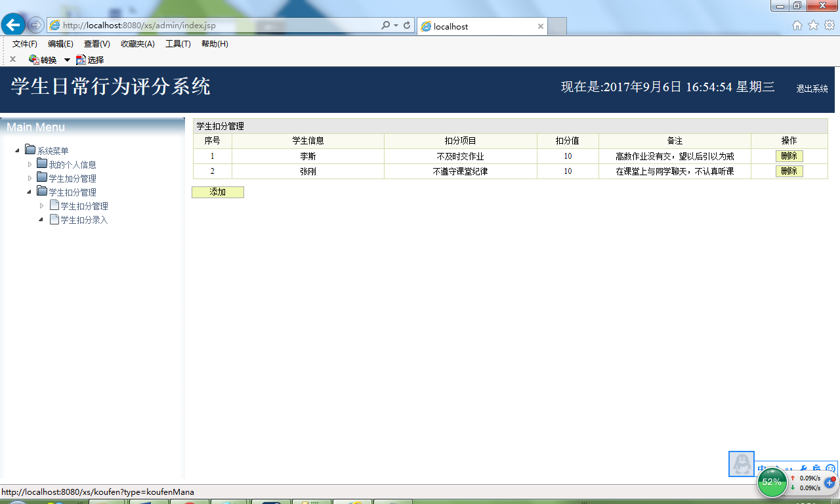Click the 在课堂上与同学聊天 remark cell

[675, 171]
